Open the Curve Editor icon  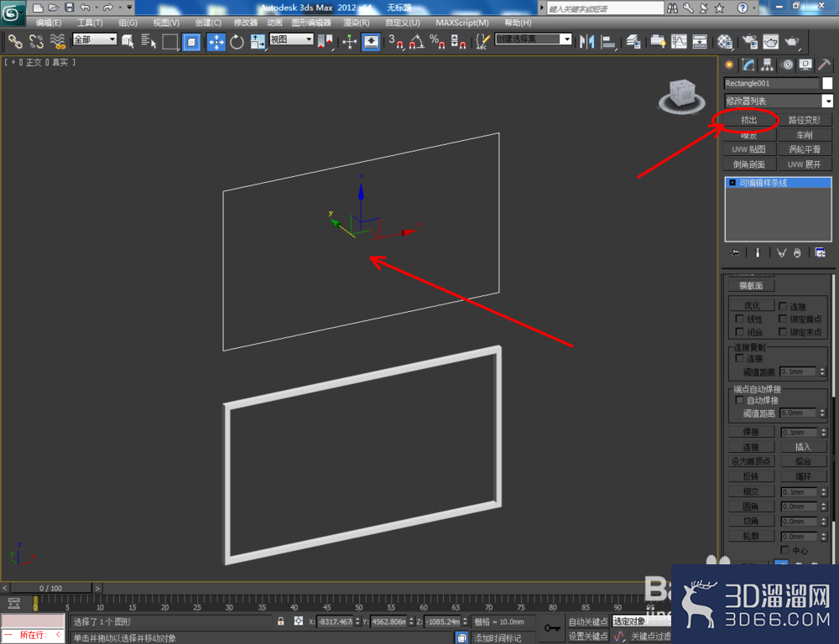pos(679,41)
